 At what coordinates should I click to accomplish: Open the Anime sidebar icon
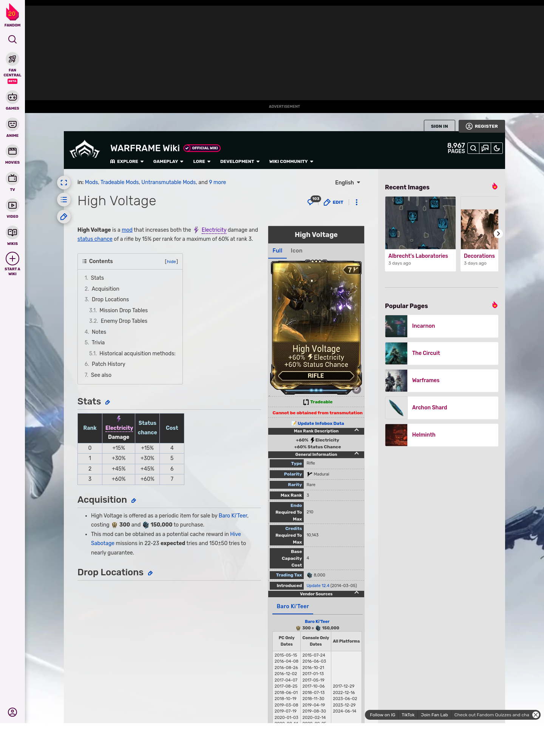coord(12,124)
